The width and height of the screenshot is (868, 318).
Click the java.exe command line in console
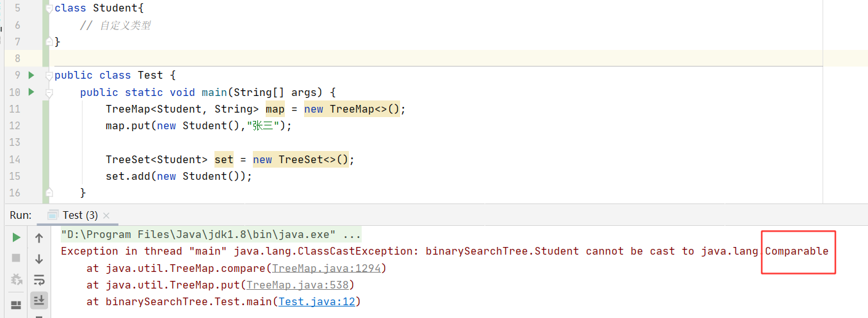click(211, 234)
